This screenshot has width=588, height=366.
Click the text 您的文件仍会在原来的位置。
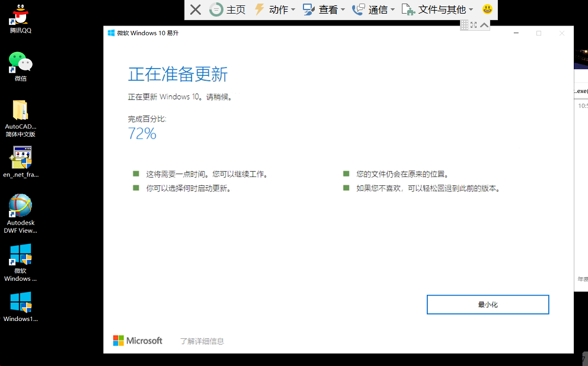click(402, 174)
